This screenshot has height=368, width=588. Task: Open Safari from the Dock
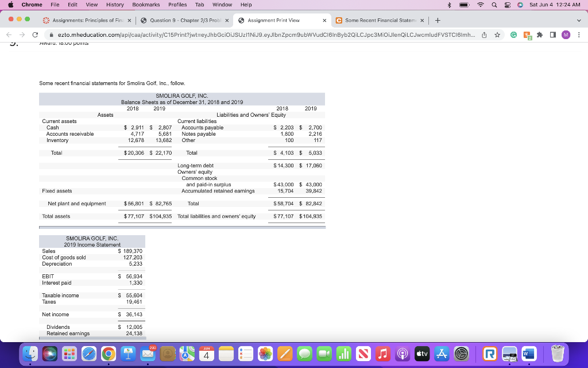click(89, 354)
